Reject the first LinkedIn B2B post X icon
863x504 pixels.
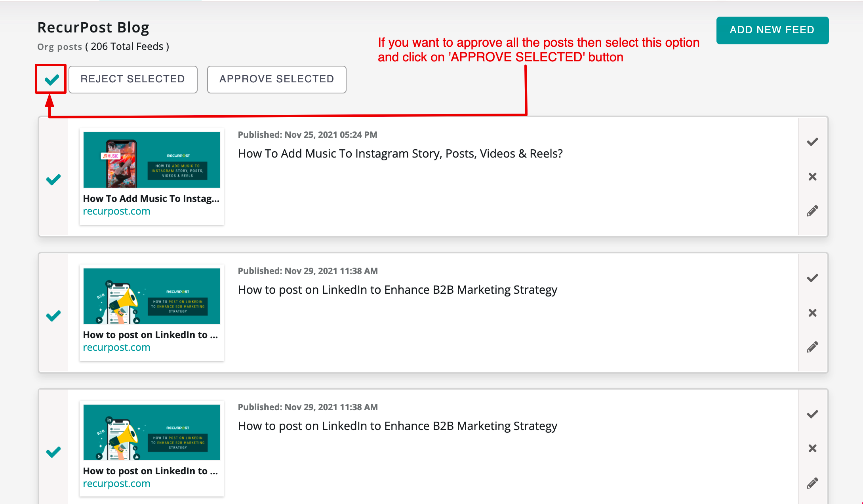coord(812,313)
